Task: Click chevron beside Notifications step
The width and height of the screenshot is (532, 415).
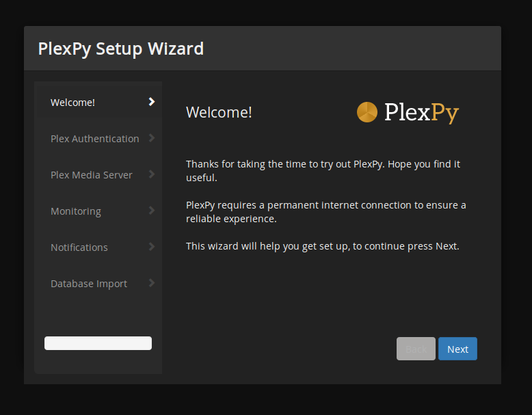Action: click(x=152, y=247)
